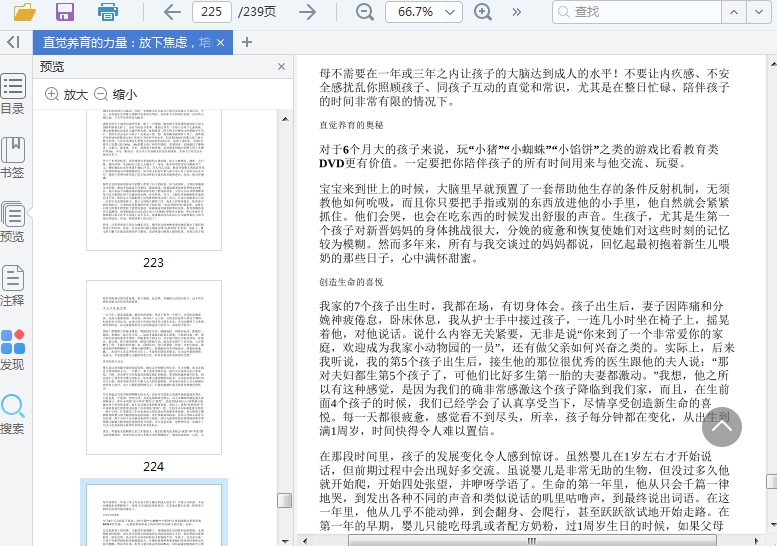Save the document with the floppy disk icon
Screen dimensions: 777x546
[x=65, y=12]
